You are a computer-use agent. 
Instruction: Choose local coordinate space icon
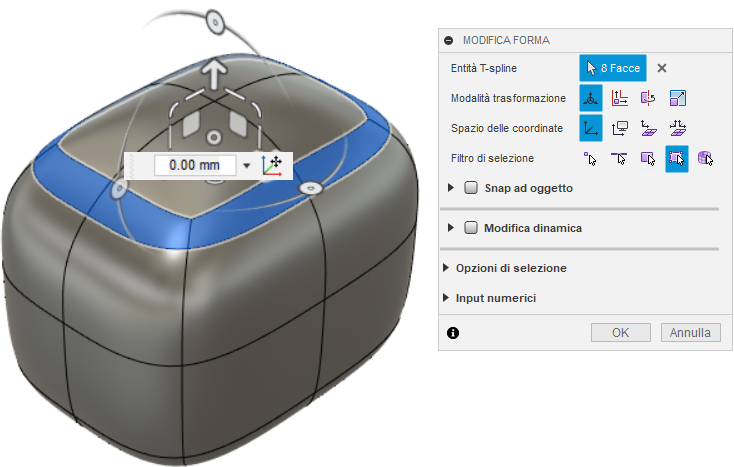click(x=648, y=128)
